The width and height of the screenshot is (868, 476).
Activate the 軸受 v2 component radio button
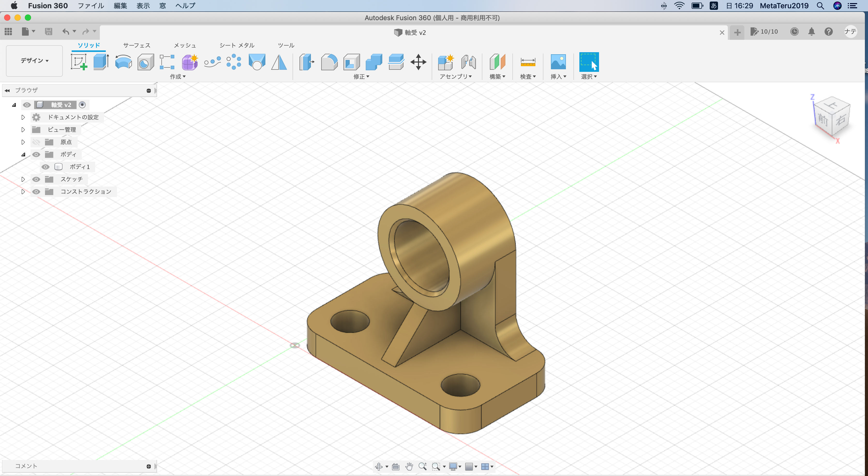82,105
